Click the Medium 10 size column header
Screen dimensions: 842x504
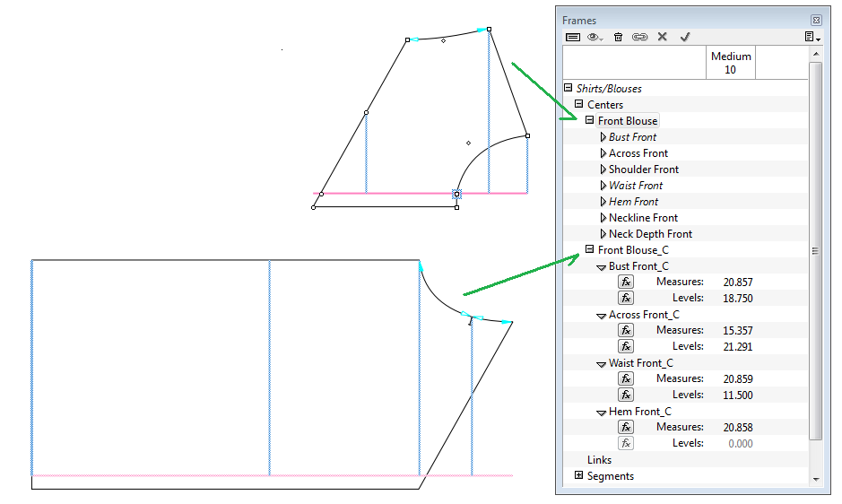coord(731,63)
